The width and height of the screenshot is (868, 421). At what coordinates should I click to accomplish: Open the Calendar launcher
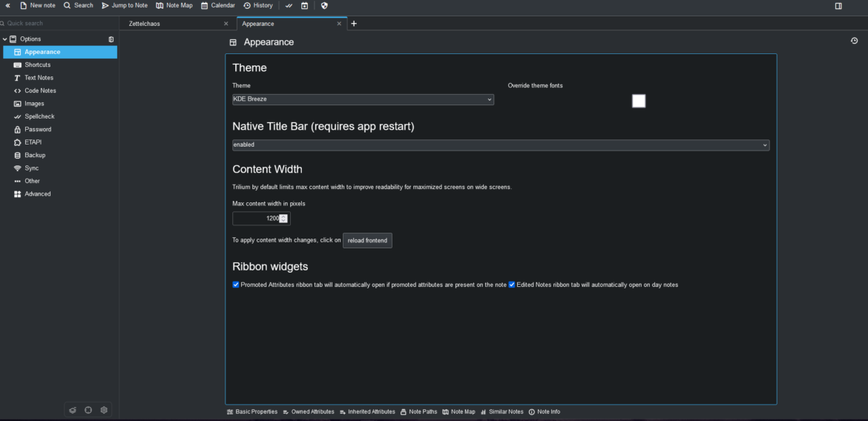coord(218,5)
